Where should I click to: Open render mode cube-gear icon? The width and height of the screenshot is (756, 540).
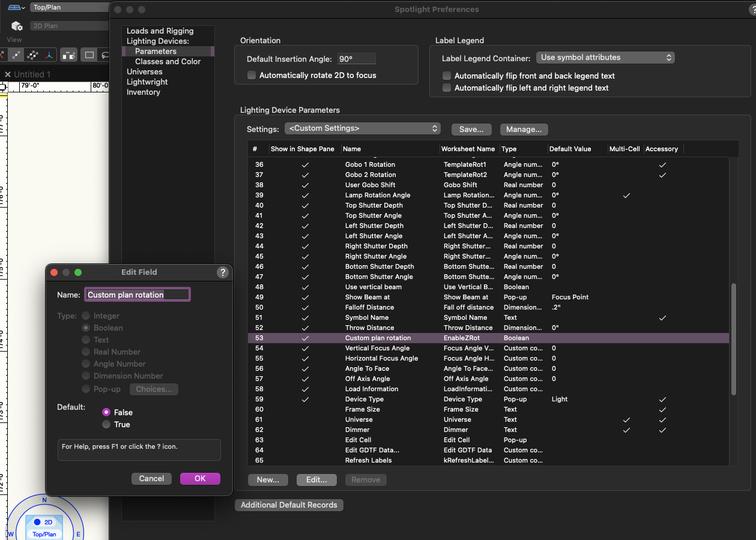pos(17,26)
